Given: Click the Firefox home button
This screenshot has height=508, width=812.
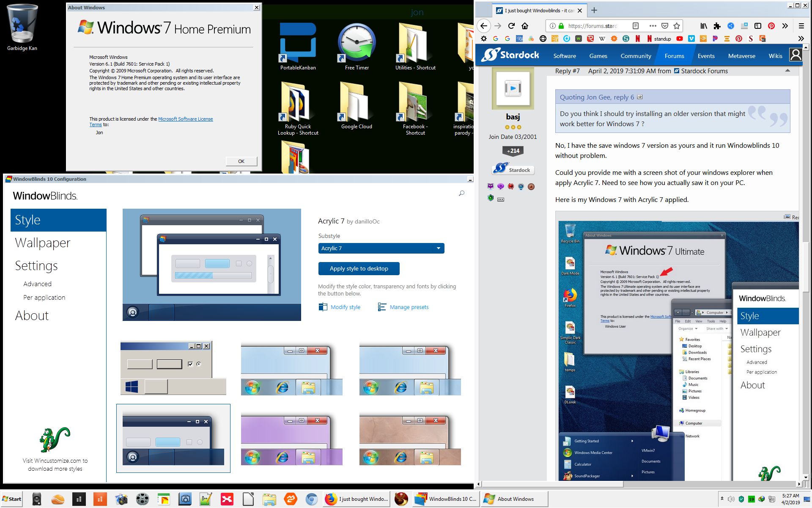Looking at the screenshot, I should pos(525,26).
